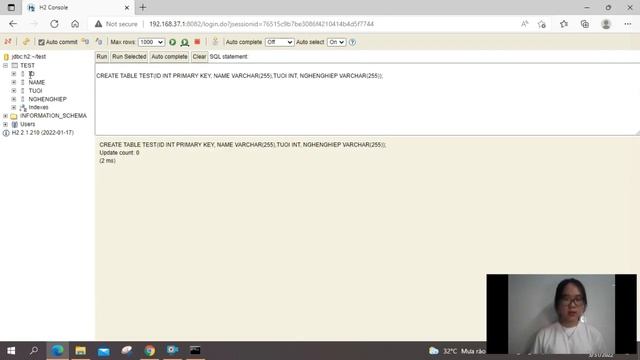Expand the NAME column node
This screenshot has height=360, width=640.
[x=14, y=82]
